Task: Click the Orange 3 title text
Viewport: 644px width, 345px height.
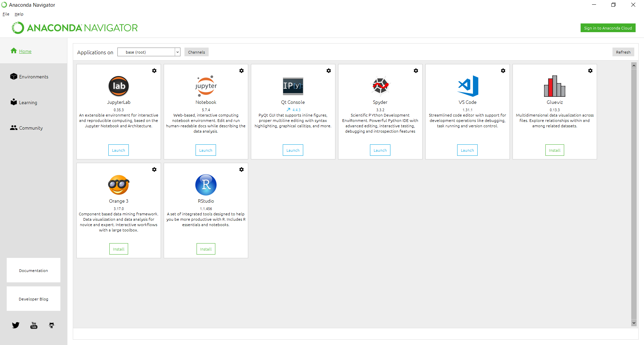Action: [119, 201]
